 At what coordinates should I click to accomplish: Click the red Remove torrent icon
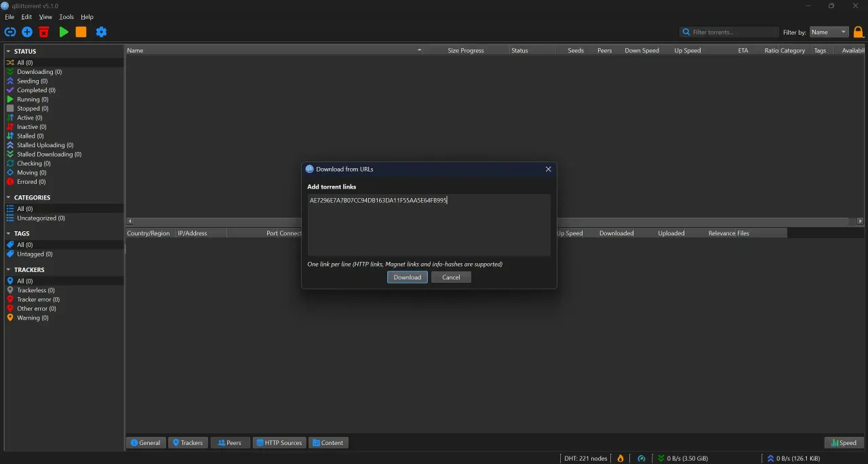44,32
